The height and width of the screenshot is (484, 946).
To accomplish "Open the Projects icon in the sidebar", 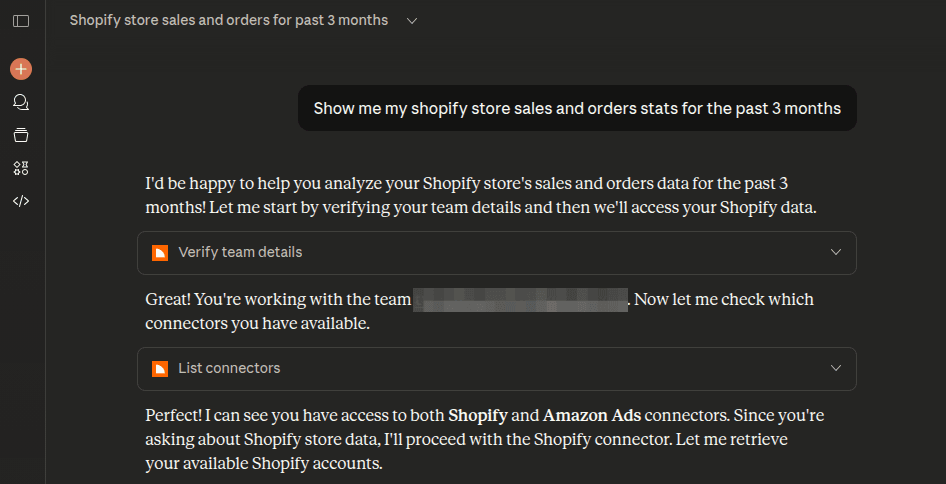I will pyautogui.click(x=21, y=135).
